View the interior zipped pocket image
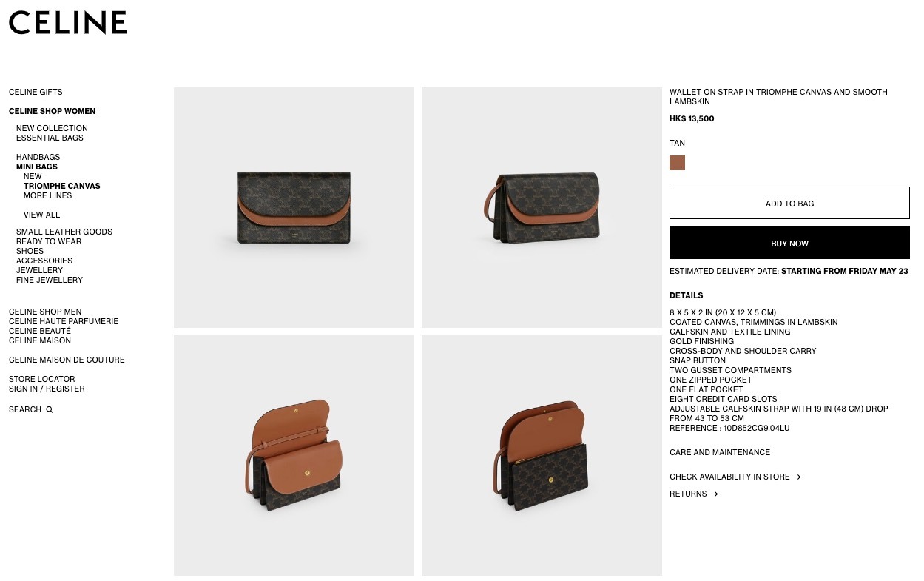This screenshot has width=924, height=581. (x=542, y=455)
